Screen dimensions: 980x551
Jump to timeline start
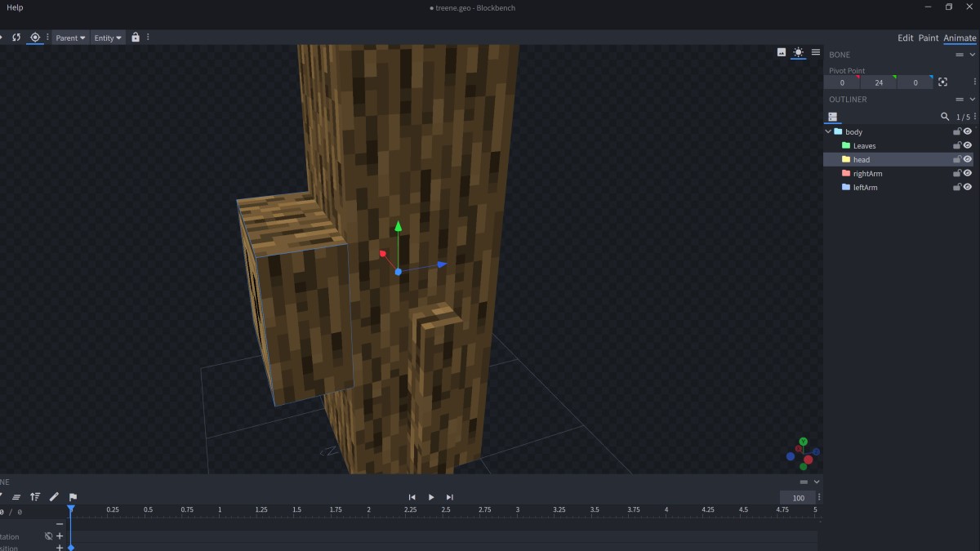coord(412,497)
